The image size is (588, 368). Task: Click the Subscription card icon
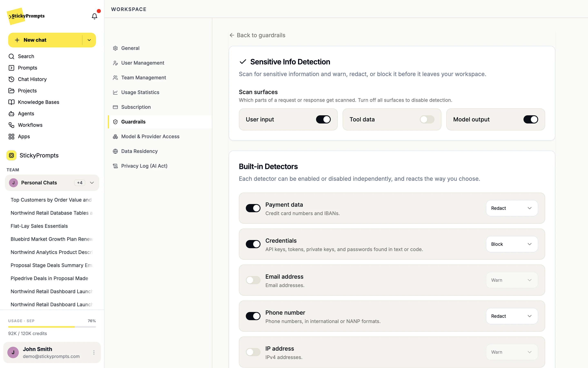115,107
